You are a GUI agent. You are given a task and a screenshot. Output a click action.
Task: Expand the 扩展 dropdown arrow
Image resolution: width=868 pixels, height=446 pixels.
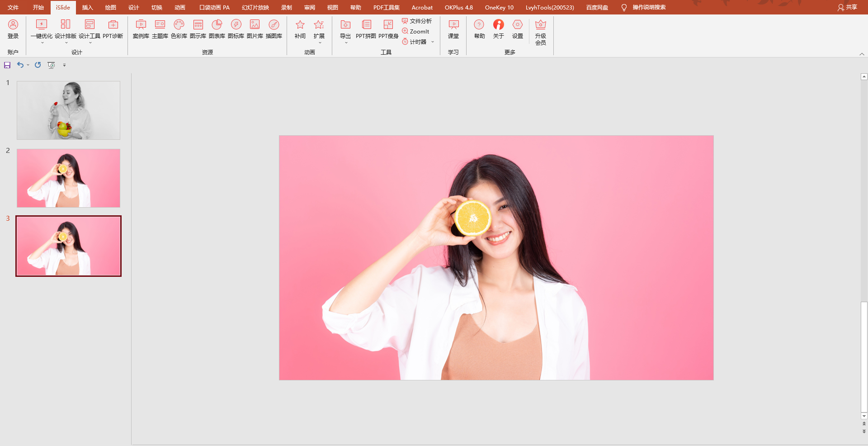pos(320,43)
